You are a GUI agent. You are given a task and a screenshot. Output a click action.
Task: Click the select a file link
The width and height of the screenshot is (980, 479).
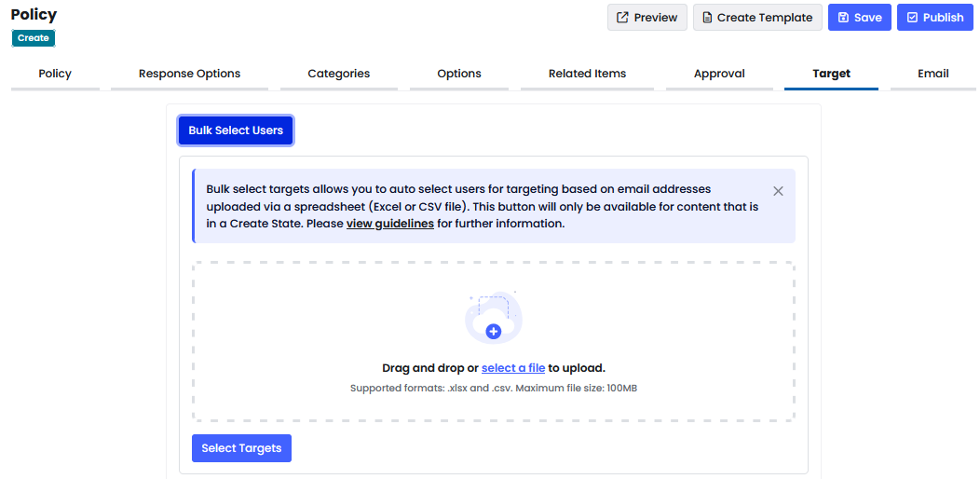(513, 368)
